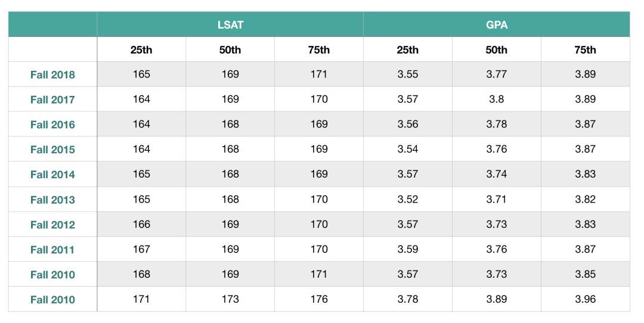Select the cell containing 173
Screen dimensions: 644x323
coord(230,299)
